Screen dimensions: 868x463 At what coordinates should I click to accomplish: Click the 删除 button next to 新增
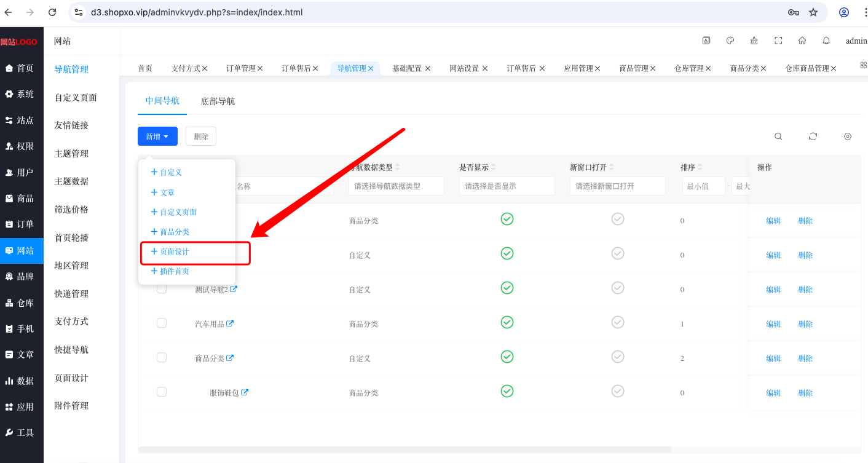[201, 137]
